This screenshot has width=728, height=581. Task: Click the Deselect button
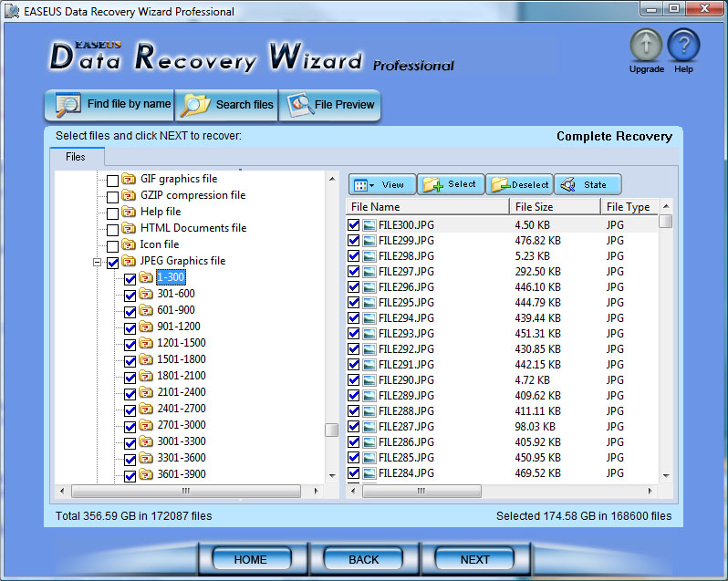pyautogui.click(x=519, y=184)
